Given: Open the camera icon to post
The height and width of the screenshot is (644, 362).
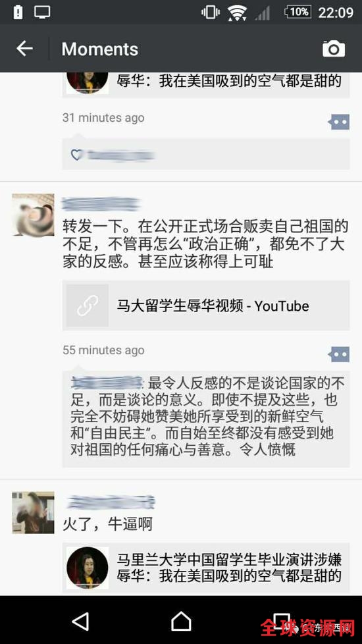Looking at the screenshot, I should [334, 49].
